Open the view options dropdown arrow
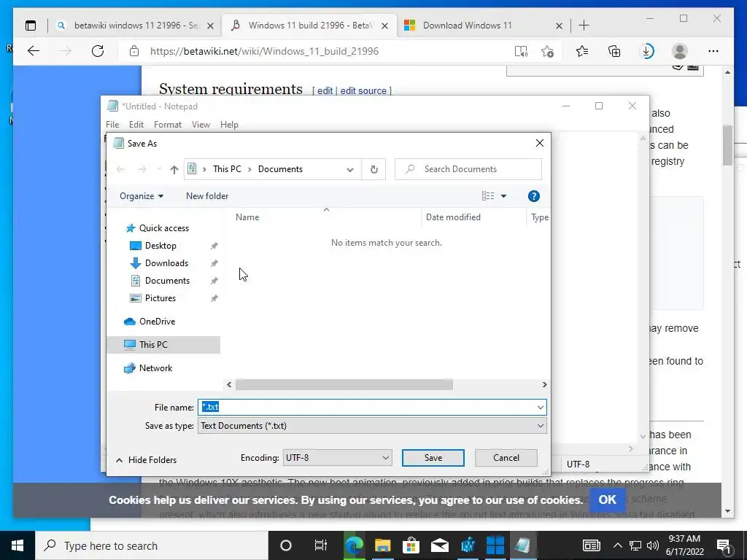Screen dimensions: 747x560 (503, 196)
